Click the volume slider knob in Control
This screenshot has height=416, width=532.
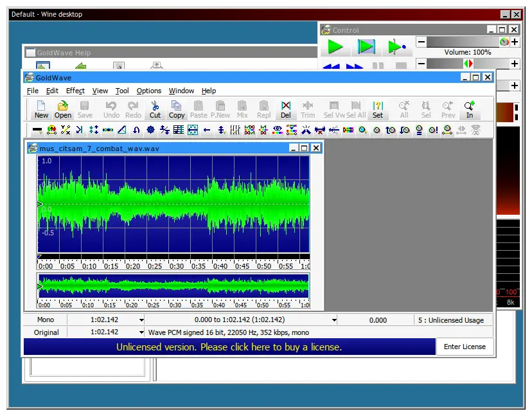tap(504, 42)
